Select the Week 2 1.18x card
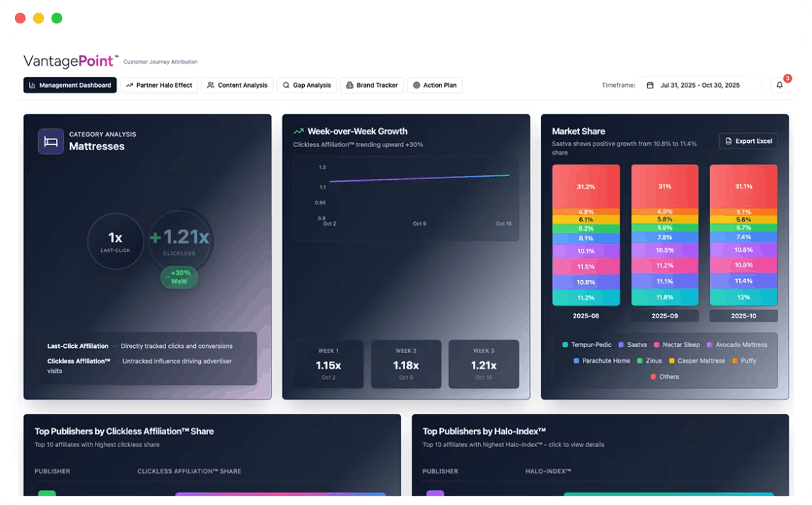 (406, 364)
